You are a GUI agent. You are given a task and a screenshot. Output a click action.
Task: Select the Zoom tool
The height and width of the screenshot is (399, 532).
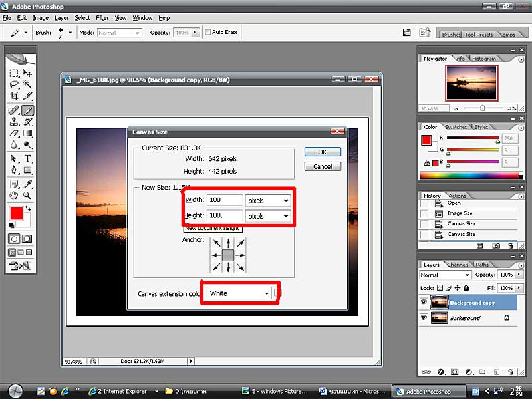point(27,196)
